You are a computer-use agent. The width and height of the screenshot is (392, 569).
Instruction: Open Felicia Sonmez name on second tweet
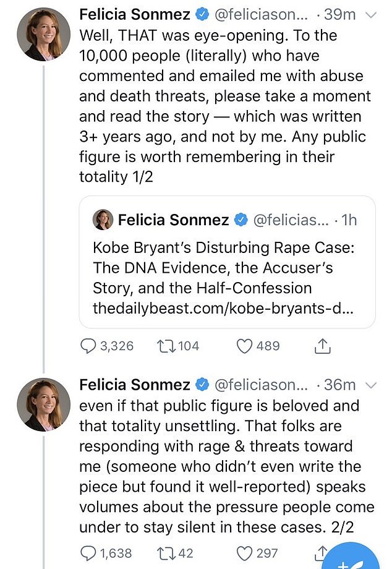click(135, 385)
